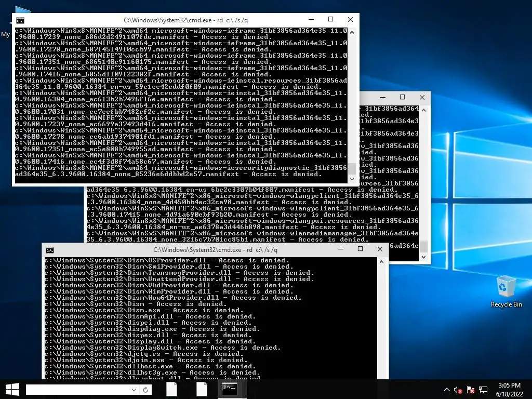Click the DismApi.dll access denied line
Screen dimensions: 532x399
(x=150, y=316)
